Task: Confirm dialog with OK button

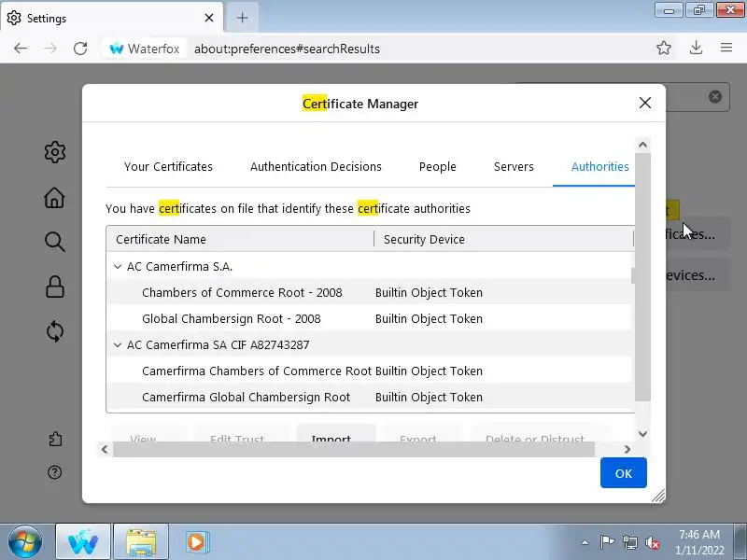Action: (x=623, y=473)
